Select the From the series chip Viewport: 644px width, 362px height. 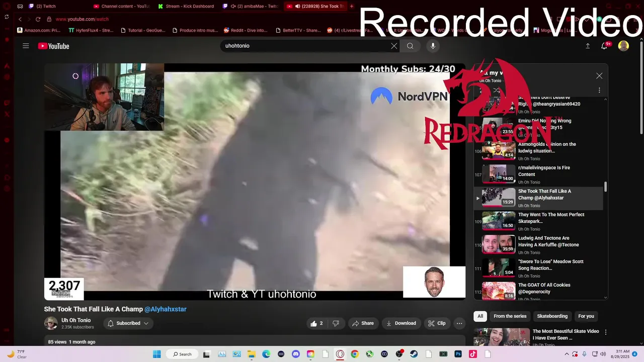[510, 316]
